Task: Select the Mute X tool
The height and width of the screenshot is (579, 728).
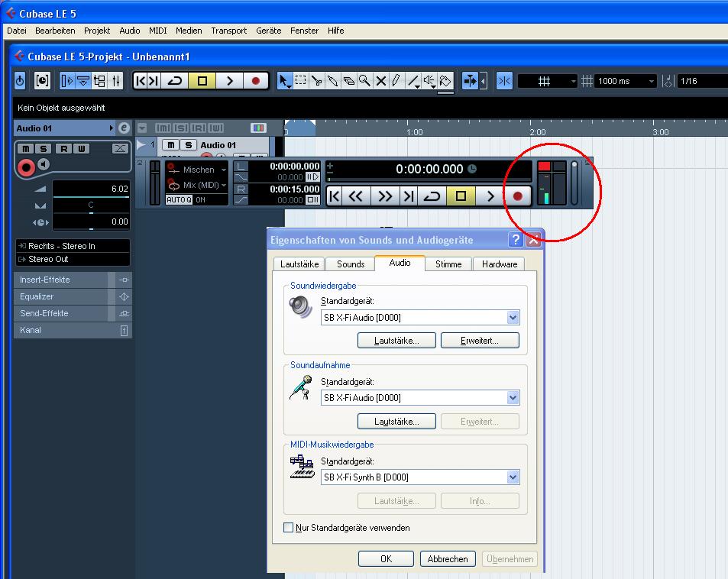Action: [x=380, y=81]
